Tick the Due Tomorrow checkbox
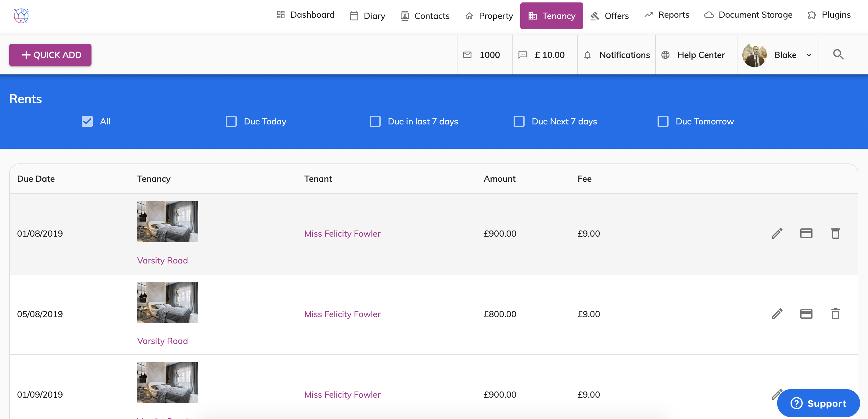The image size is (868, 419). coord(663,121)
